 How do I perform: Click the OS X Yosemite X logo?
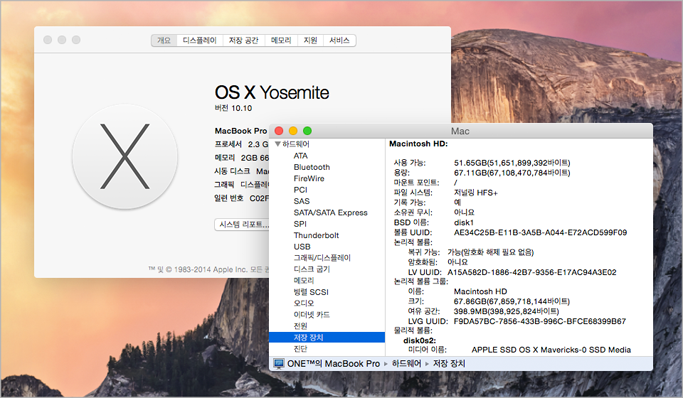(125, 157)
